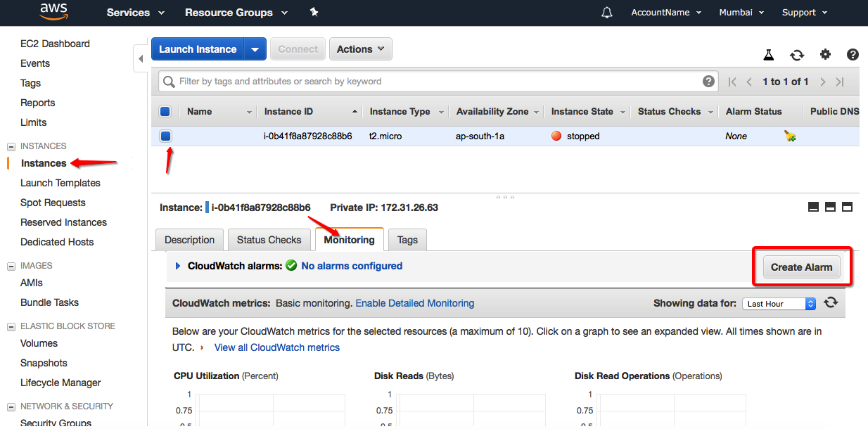Open the table settings gear
The image size is (868, 429).
click(825, 55)
